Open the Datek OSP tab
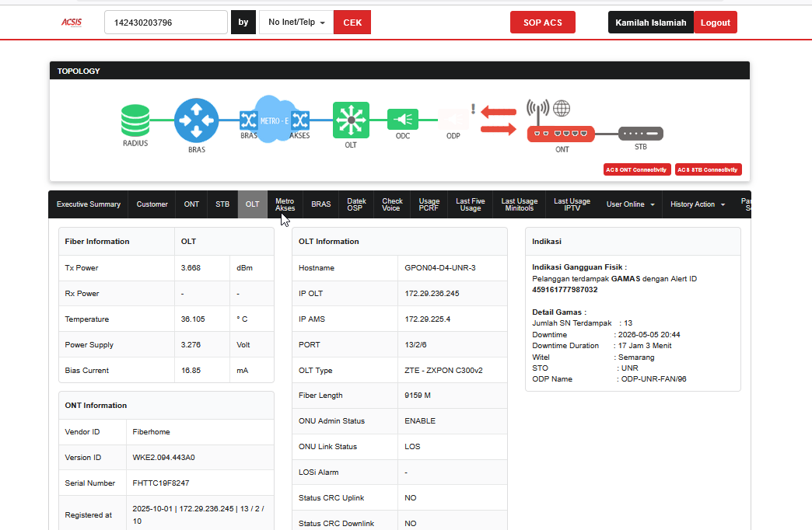The width and height of the screenshot is (812, 530). [x=356, y=204]
